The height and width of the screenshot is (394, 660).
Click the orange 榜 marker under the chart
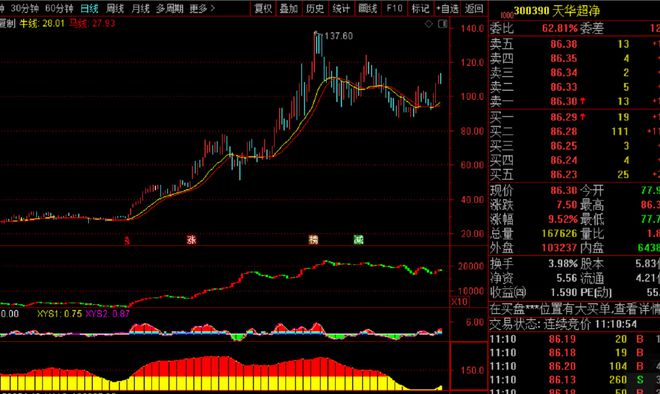pyautogui.click(x=313, y=240)
